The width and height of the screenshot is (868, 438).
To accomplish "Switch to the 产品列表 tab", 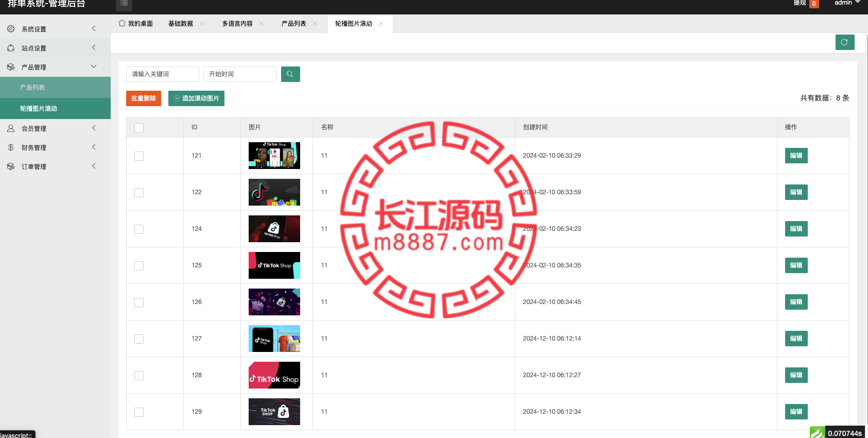I will (x=294, y=24).
